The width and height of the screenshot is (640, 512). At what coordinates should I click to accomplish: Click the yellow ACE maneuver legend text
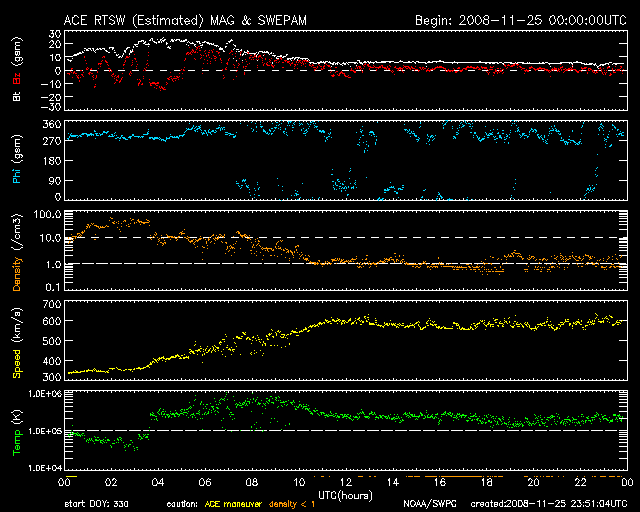pos(232,505)
